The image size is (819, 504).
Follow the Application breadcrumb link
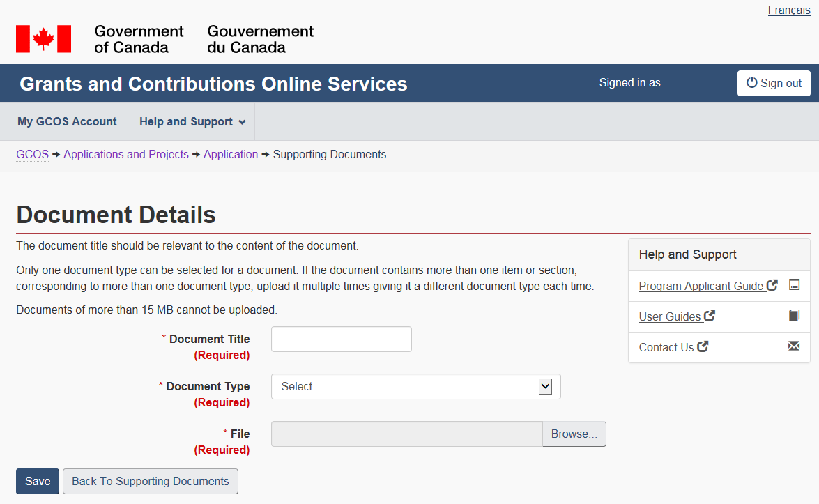coord(231,154)
